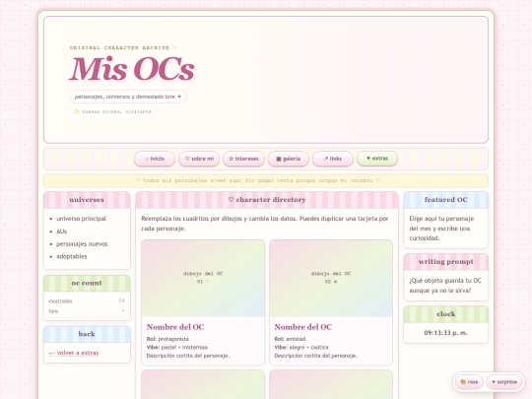This screenshot has height=399, width=532.
Task: Click the clock time '09:13:33 p. m.'
Action: pyautogui.click(x=446, y=333)
